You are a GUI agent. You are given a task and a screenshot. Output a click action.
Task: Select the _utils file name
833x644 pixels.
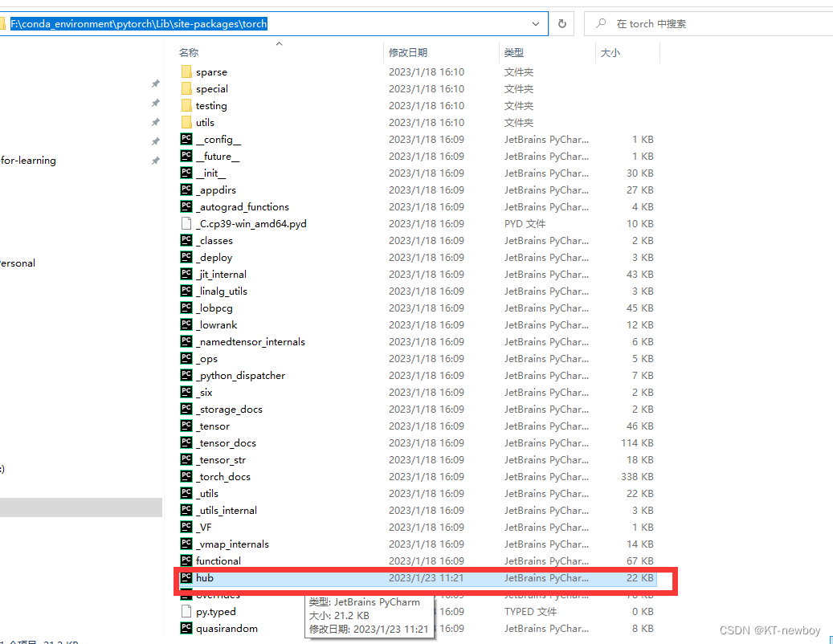(x=207, y=494)
